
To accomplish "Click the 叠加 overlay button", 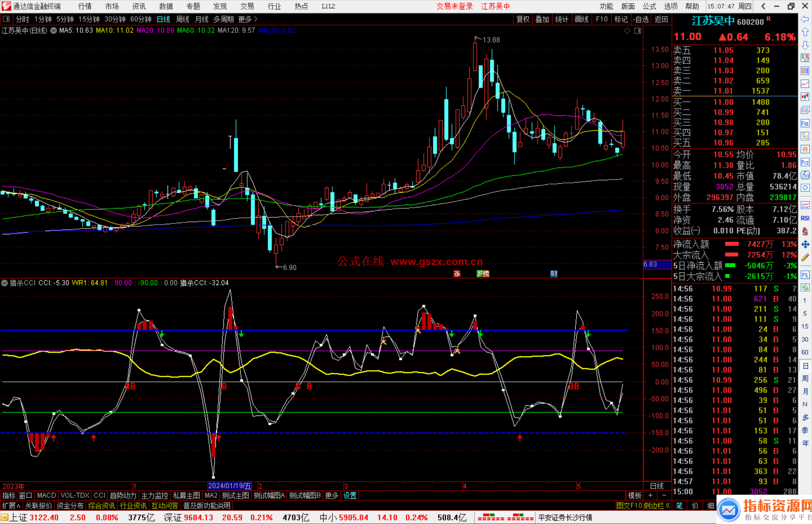I will tap(542, 19).
